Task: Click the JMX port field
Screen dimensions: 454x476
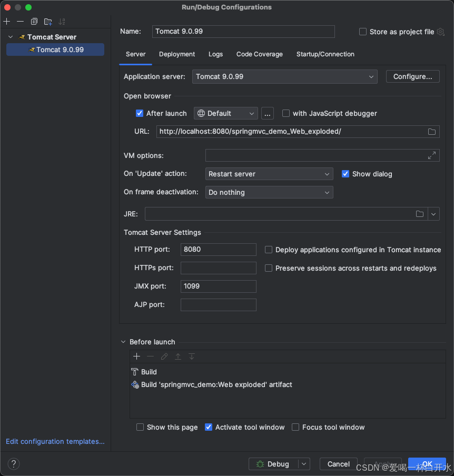Action: click(219, 286)
